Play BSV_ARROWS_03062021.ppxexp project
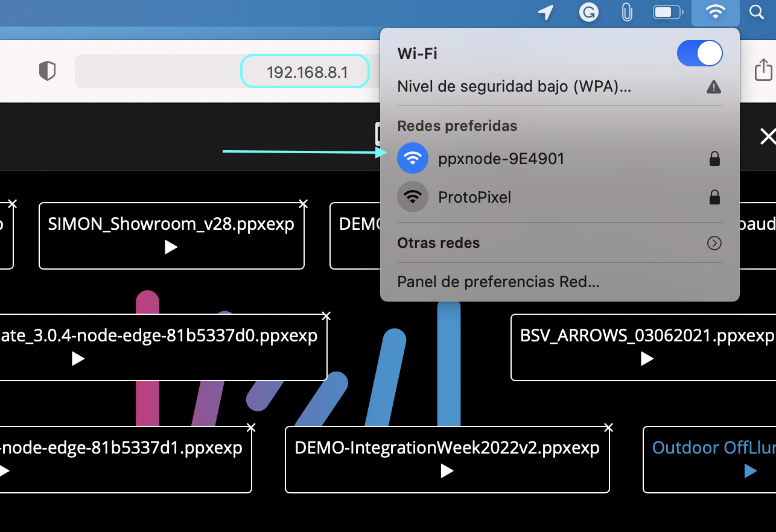Viewport: 776px width, 532px height. [x=646, y=359]
